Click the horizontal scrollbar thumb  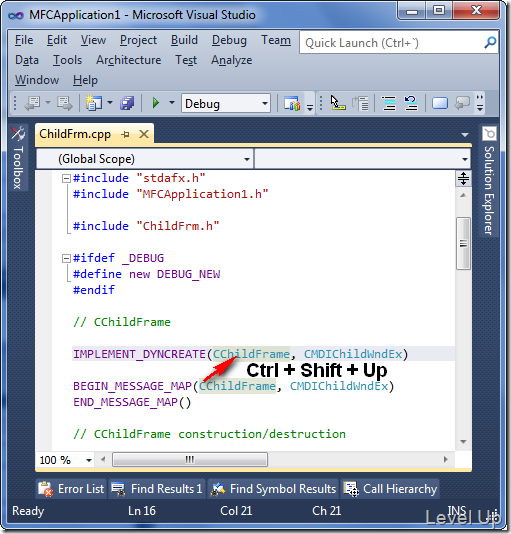[x=190, y=460]
